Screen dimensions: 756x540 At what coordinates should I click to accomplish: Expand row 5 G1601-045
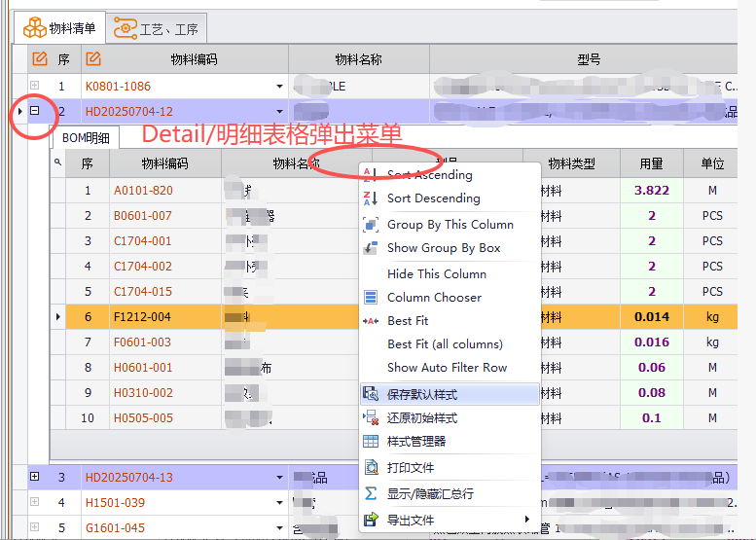(35, 526)
